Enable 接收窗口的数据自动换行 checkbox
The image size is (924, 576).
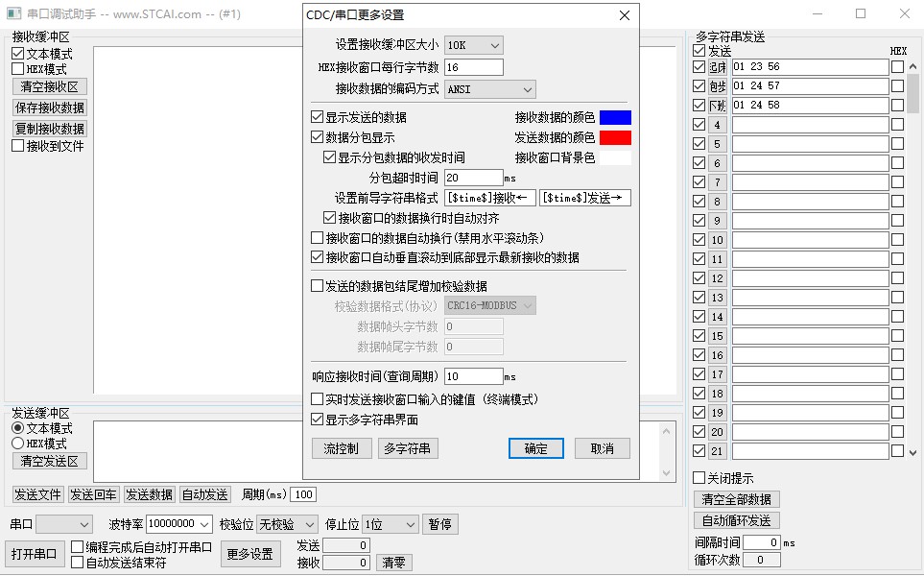tap(317, 237)
